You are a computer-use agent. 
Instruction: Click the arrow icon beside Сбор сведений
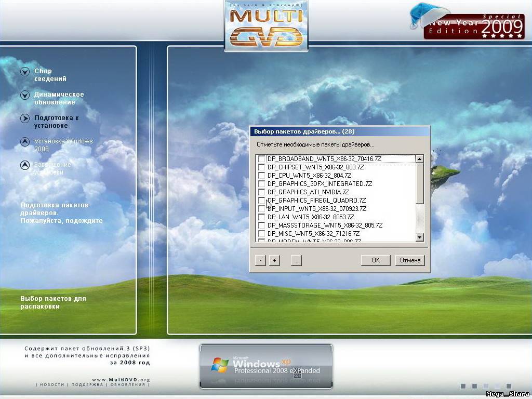point(25,72)
